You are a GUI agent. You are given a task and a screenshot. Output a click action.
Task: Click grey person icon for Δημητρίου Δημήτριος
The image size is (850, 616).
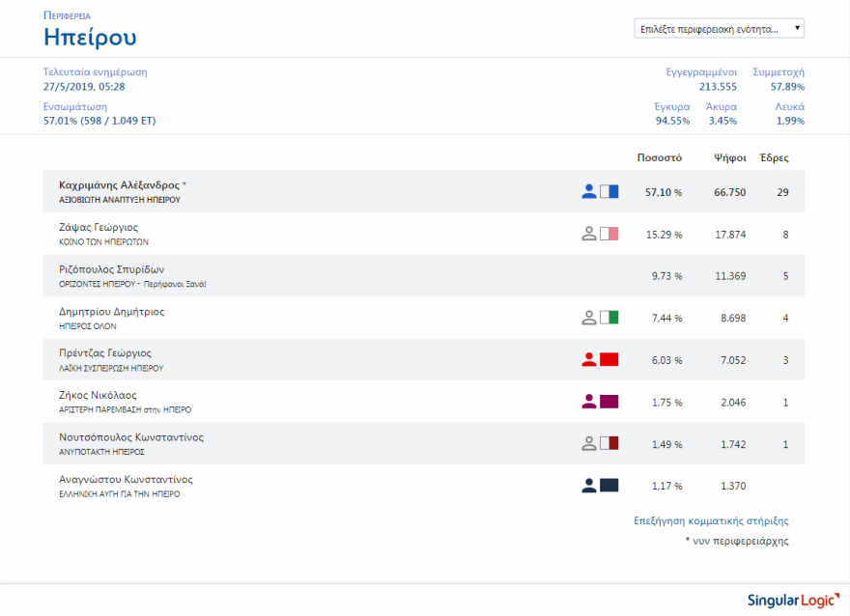tap(589, 318)
